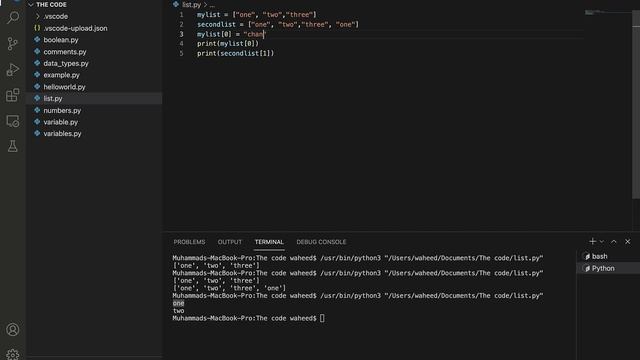The width and height of the screenshot is (640, 360).
Task: Click the Python icon in list.py breadcrumb
Action: 176,4
